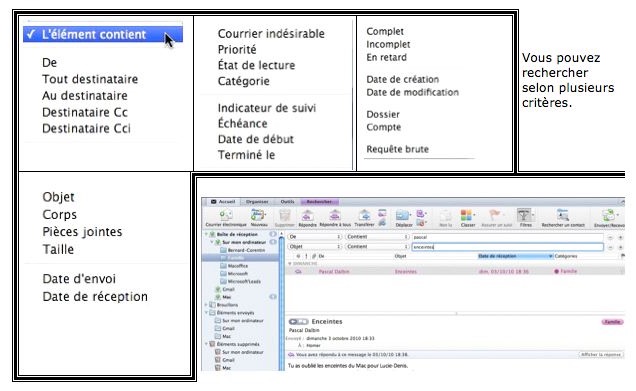
Task: Open the Organiser ribbon tab
Action: coord(257,202)
